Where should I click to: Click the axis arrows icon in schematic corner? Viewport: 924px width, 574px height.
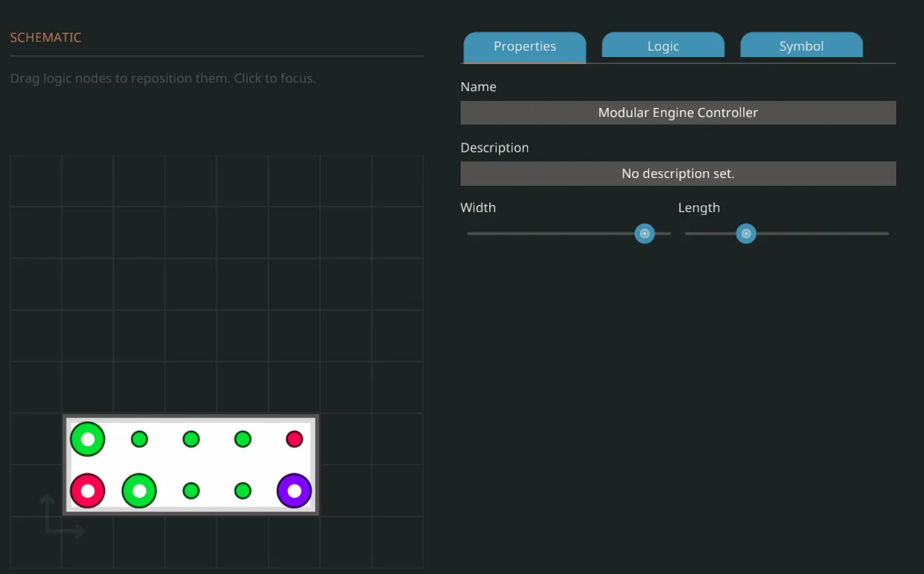(x=61, y=518)
